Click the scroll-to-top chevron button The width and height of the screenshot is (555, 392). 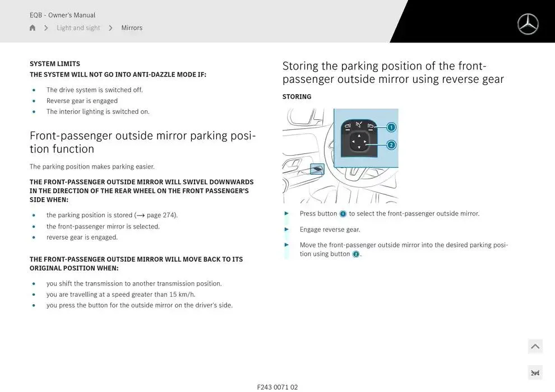pos(535,346)
